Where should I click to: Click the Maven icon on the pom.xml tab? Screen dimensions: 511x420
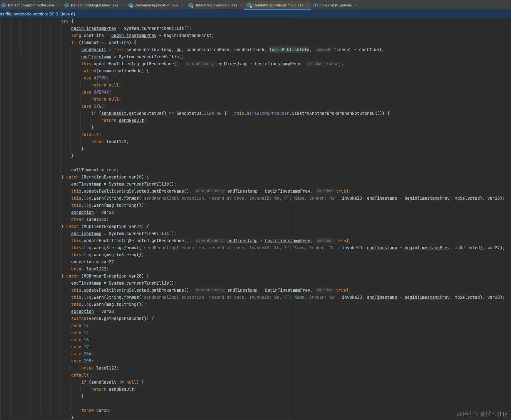pyautogui.click(x=316, y=5)
